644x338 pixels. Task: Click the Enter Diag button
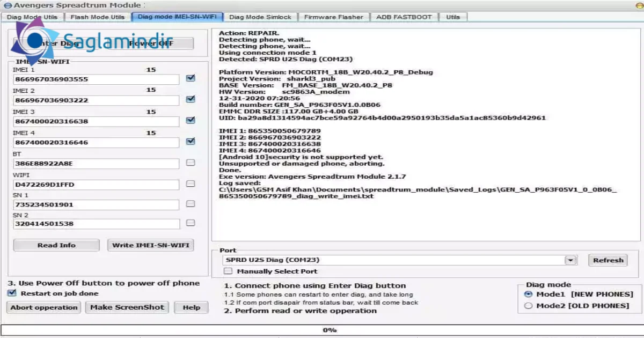pos(56,43)
